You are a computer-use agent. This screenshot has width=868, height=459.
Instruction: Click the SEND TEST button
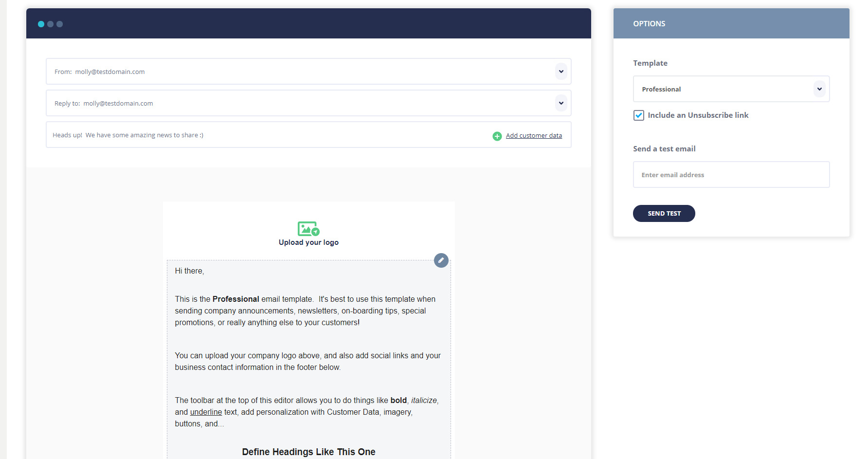[664, 213]
